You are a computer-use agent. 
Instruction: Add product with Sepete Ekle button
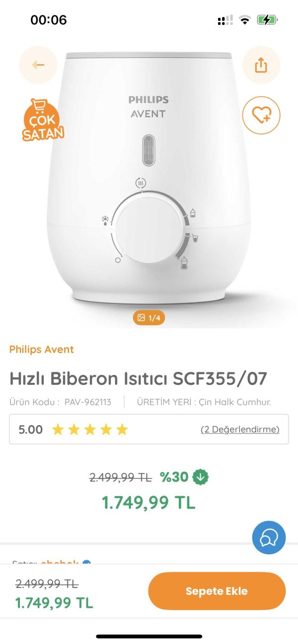click(x=217, y=591)
